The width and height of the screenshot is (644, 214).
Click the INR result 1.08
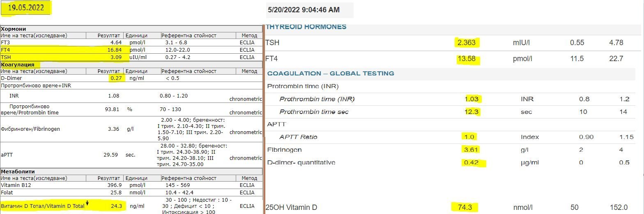pos(113,96)
